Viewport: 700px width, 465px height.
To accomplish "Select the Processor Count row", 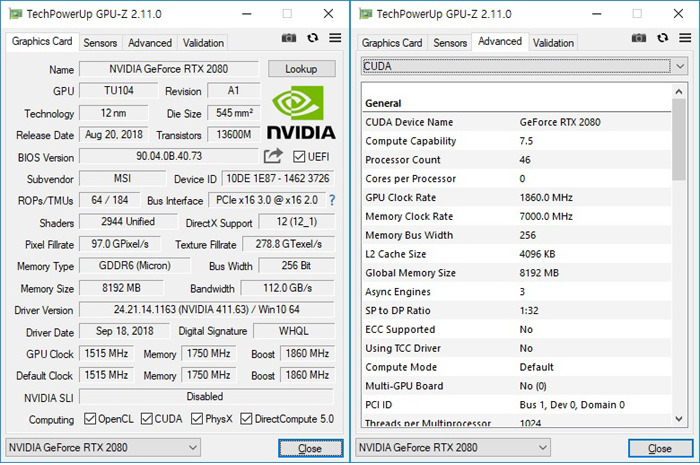I will pyautogui.click(x=516, y=160).
